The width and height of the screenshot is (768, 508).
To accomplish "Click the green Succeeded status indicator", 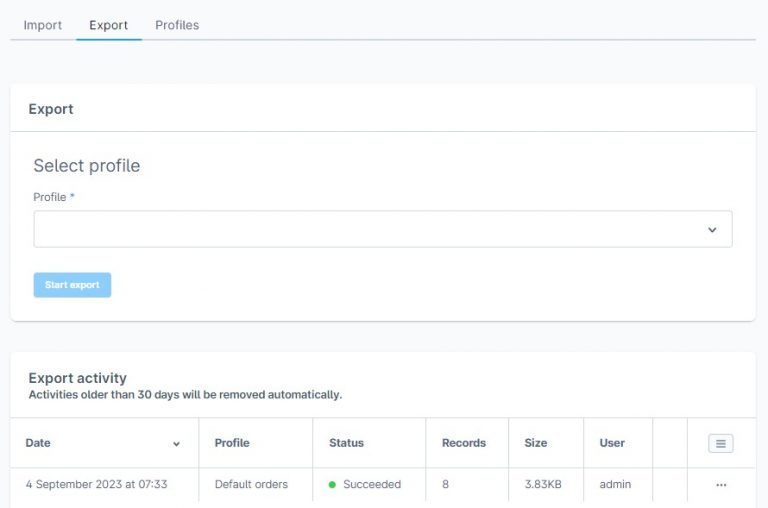I will pyautogui.click(x=332, y=484).
